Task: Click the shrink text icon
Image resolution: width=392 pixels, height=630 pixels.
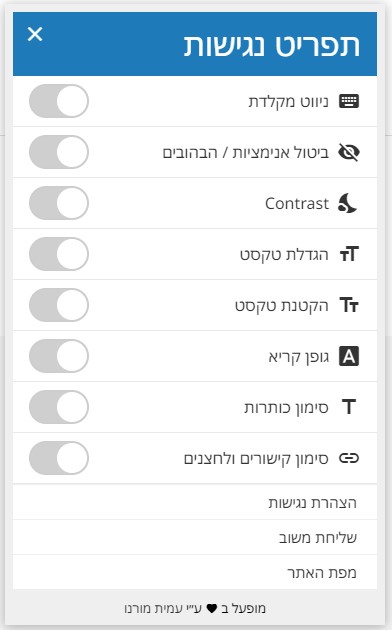Action: pos(349,305)
